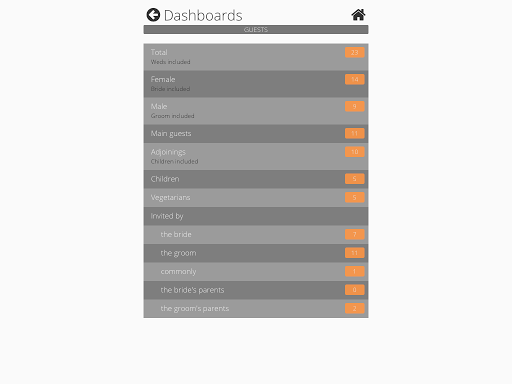Open the Children row
This screenshot has height=384, width=512.
[256, 179]
